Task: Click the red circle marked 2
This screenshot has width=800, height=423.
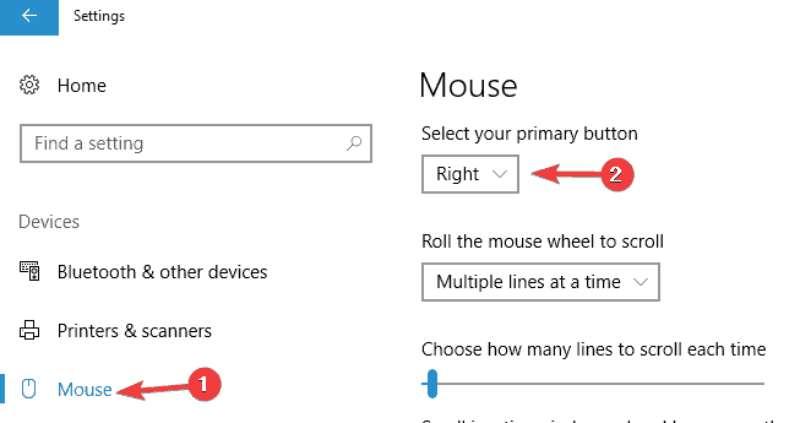Action: pos(616,175)
